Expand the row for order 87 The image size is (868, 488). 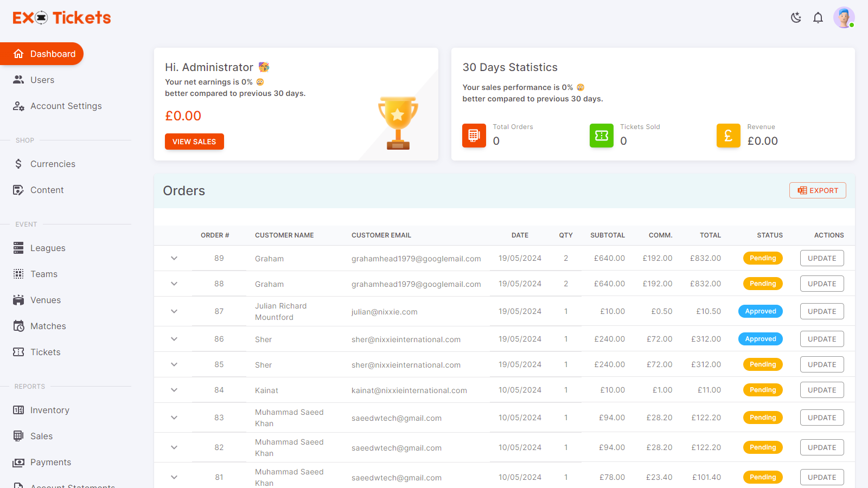click(174, 311)
